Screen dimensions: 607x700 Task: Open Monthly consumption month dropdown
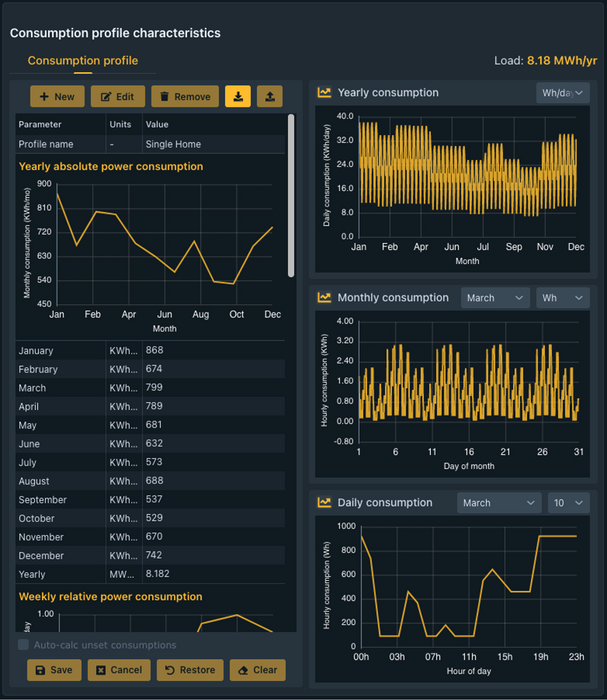[x=495, y=298]
